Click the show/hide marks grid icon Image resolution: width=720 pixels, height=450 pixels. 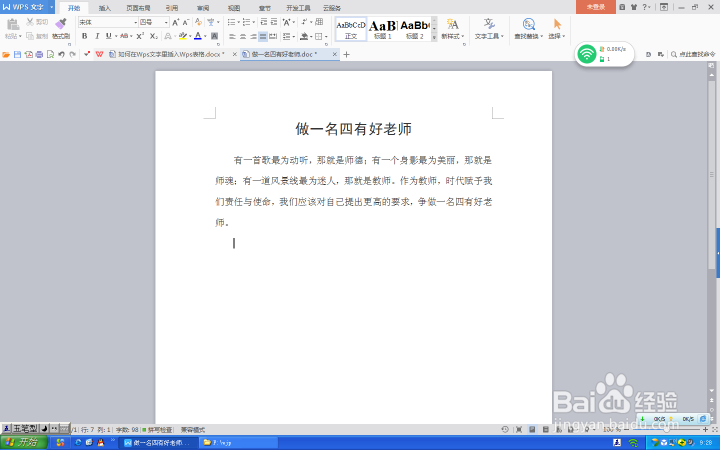tap(319, 22)
